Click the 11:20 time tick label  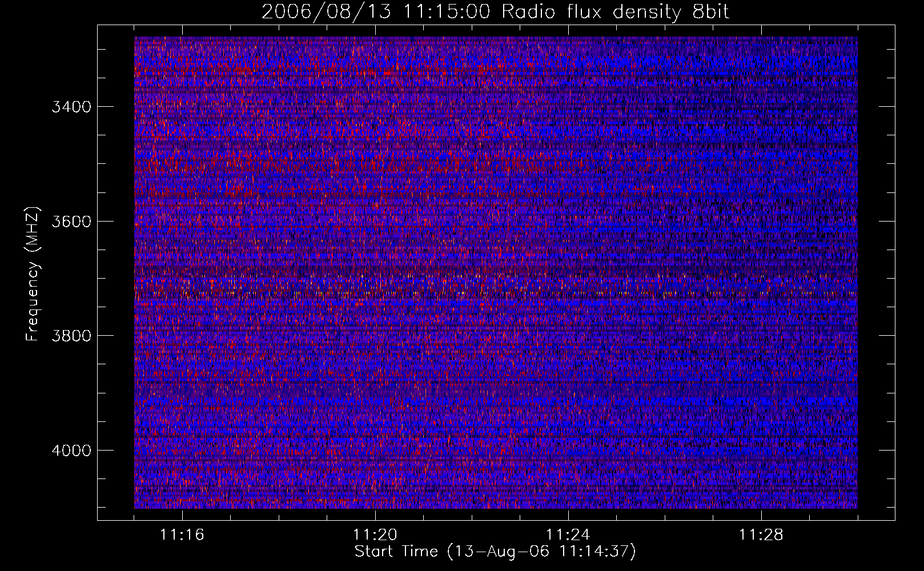click(375, 535)
